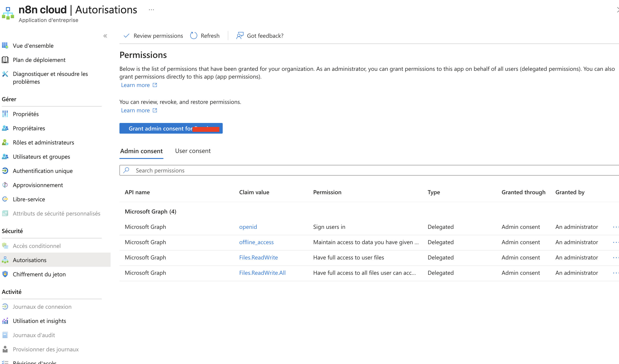619x364 pixels.
Task: Select the Admin consent tab
Action: click(x=141, y=151)
